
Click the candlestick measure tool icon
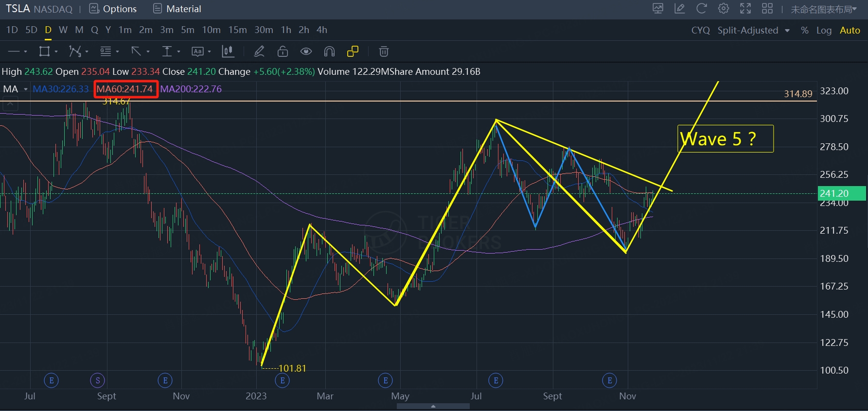pyautogui.click(x=227, y=51)
